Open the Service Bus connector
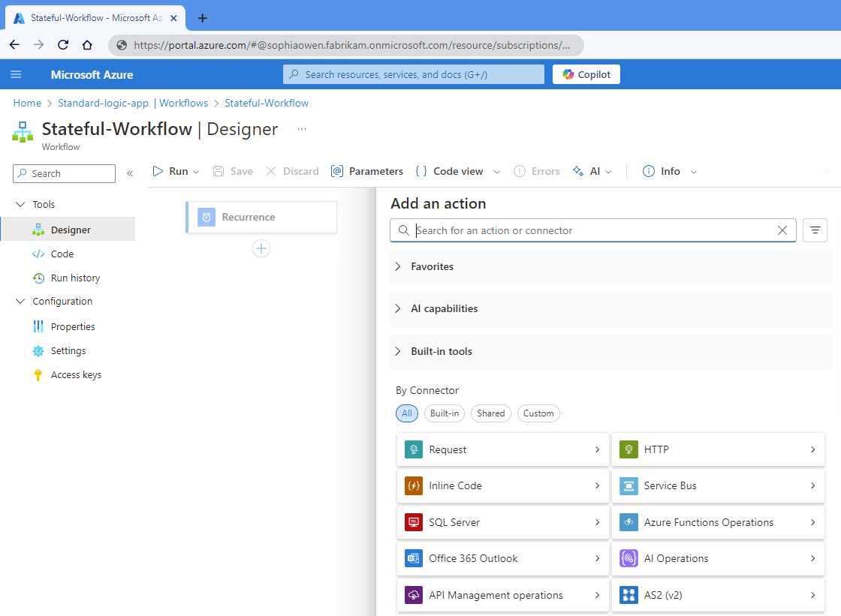The width and height of the screenshot is (841, 616). click(718, 485)
